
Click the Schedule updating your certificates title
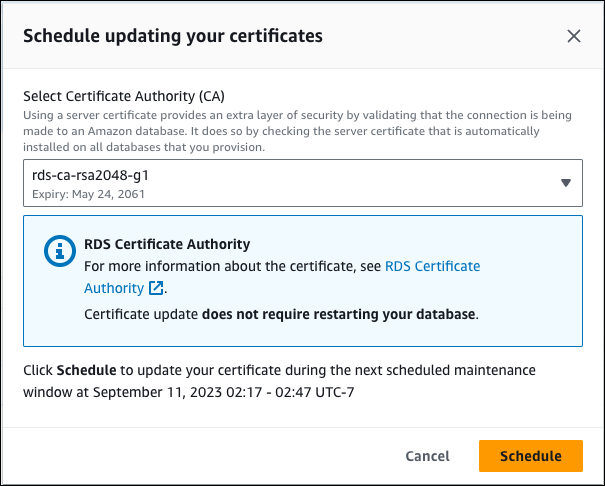(x=172, y=36)
